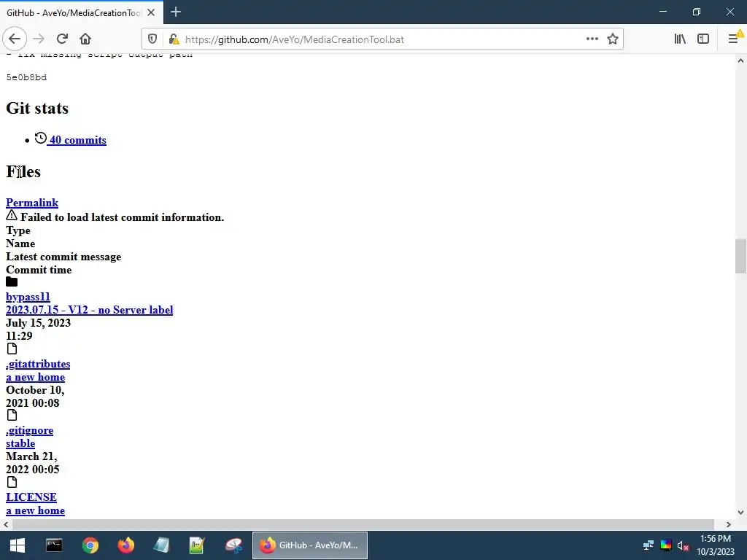Click the 'Git stats' heading
Screen dimensions: 747x560
click(37, 108)
